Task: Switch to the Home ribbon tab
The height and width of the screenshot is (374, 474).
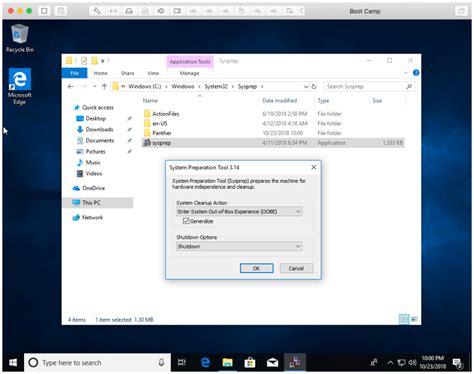Action: tap(100, 73)
